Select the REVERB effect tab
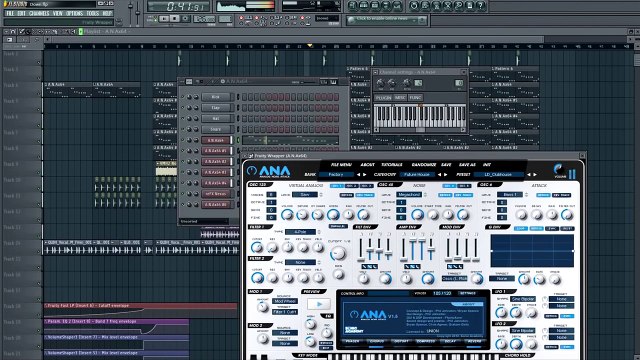640x360 pixels. (x=474, y=341)
